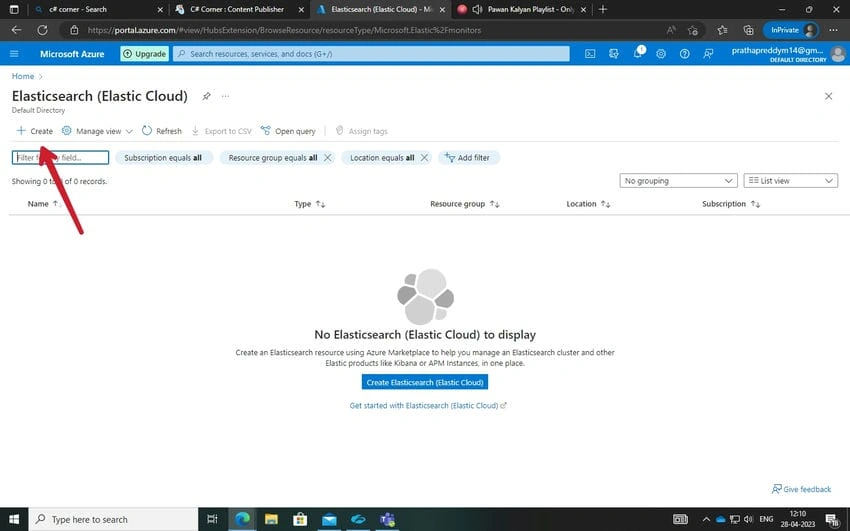Click Assign tags
Screen dimensions: 850x531
click(x=362, y=131)
